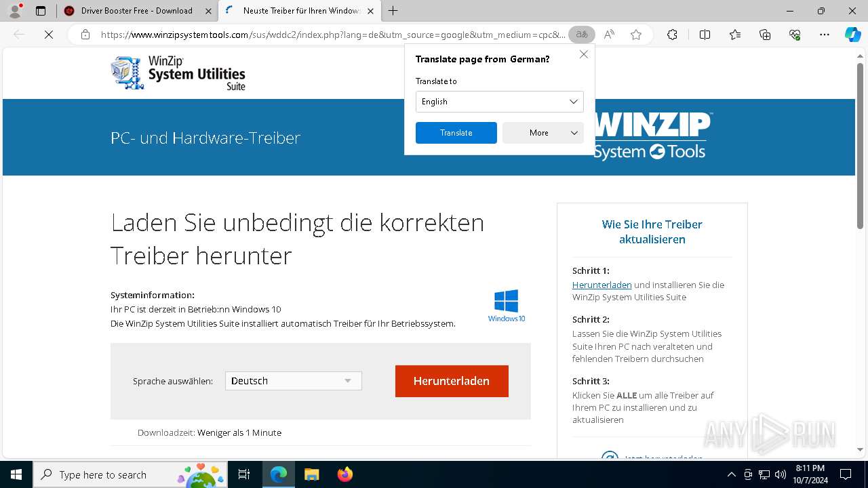
Task: Click the address bar URL
Action: click(x=332, y=35)
